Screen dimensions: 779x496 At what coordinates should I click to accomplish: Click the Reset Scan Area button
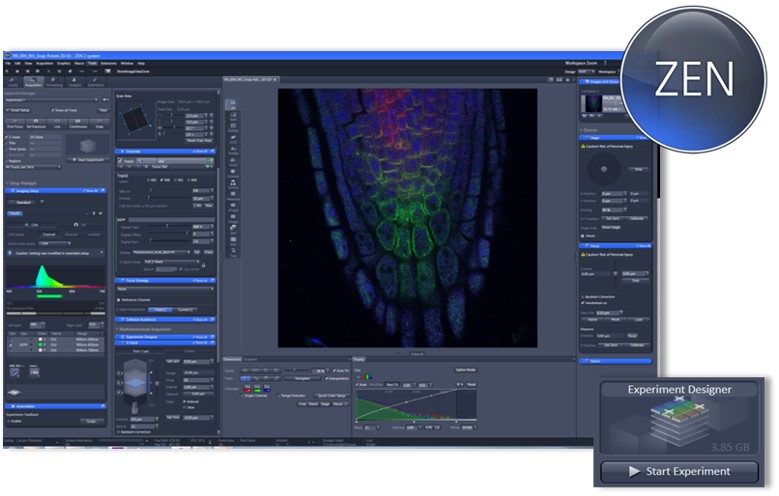click(x=199, y=141)
